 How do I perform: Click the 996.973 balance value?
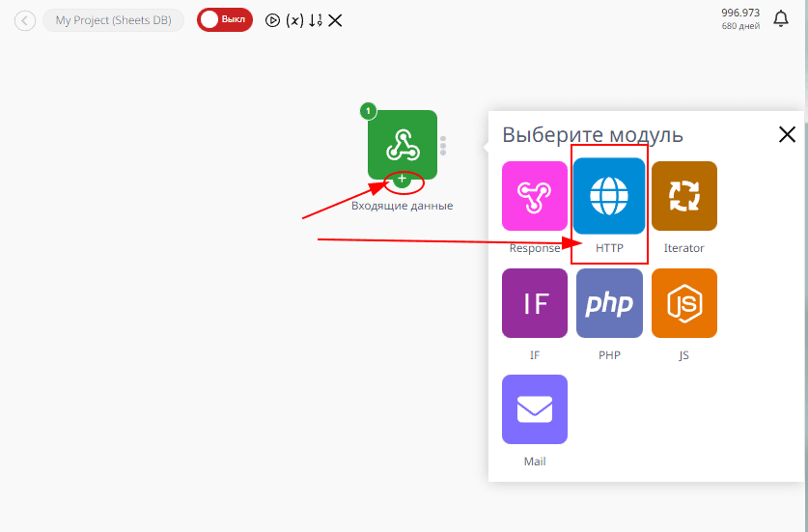click(x=740, y=13)
